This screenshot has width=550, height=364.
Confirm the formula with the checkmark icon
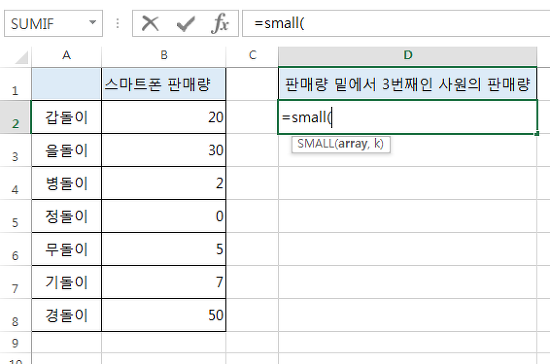186,24
